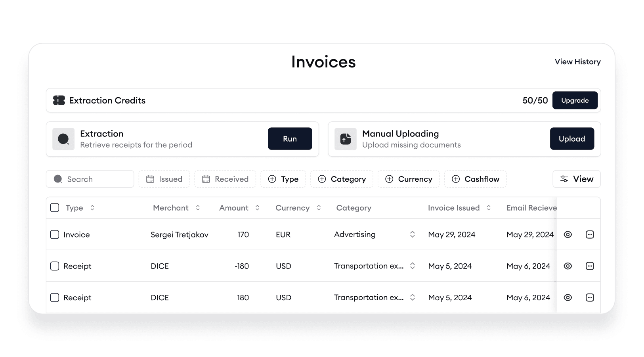
Task: Sort the Merchant column using its chevrons
Action: coord(198,207)
